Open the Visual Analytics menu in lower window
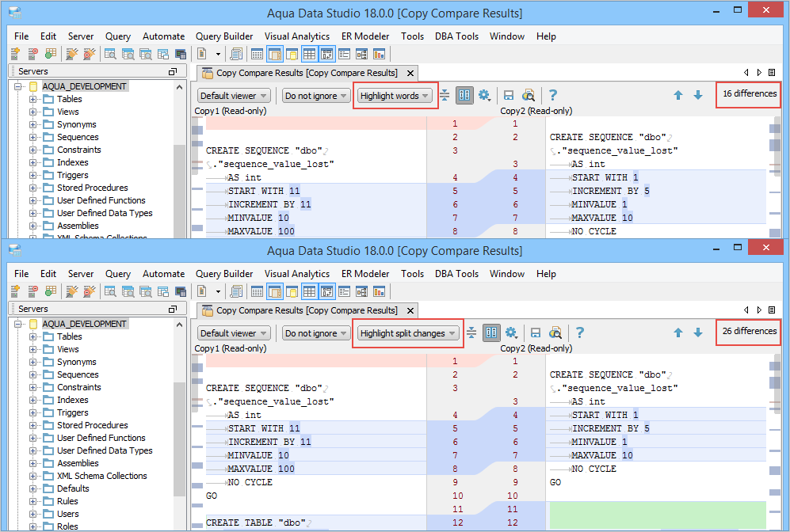 click(x=297, y=274)
